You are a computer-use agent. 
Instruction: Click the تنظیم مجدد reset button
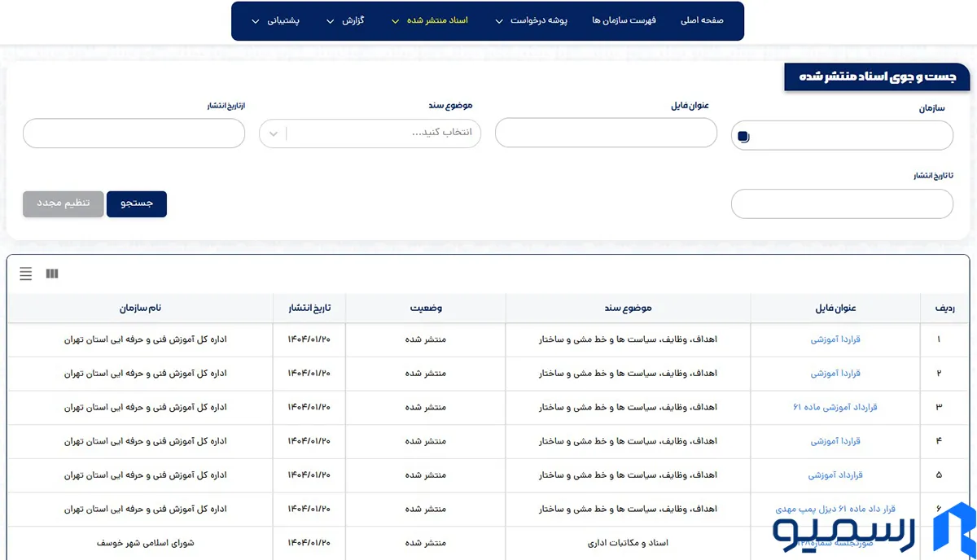point(63,203)
